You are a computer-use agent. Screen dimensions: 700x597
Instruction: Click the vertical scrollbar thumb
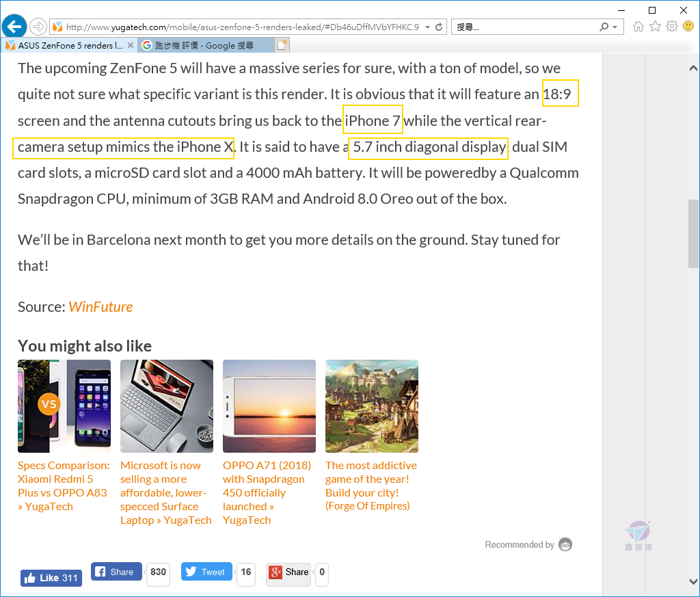pos(693,233)
